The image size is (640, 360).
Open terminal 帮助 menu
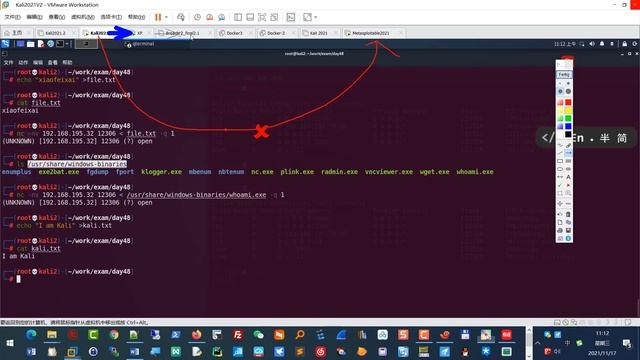(67, 62)
